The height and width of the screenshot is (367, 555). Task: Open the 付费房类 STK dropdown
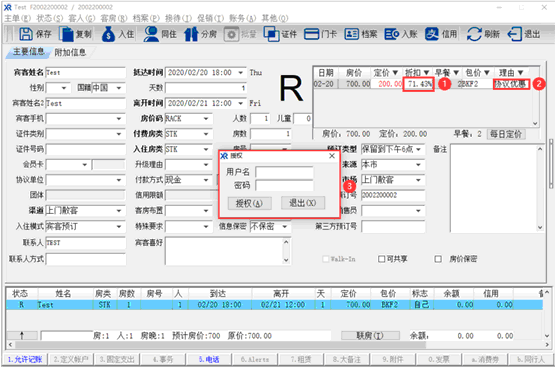coord(206,134)
